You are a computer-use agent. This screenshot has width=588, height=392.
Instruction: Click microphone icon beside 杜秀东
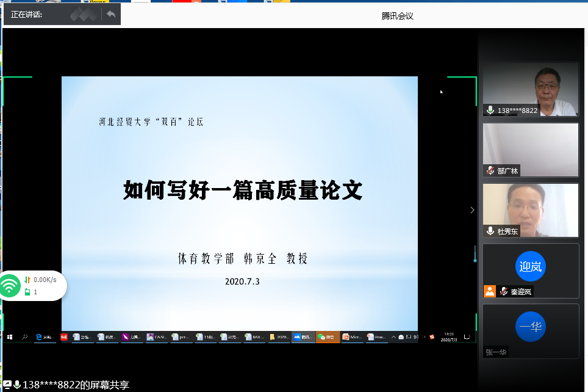[490, 231]
